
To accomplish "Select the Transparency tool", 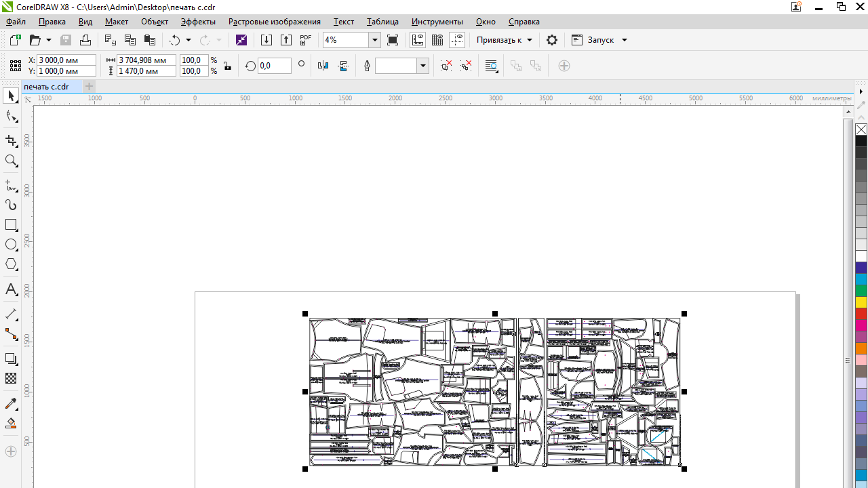I will [11, 379].
